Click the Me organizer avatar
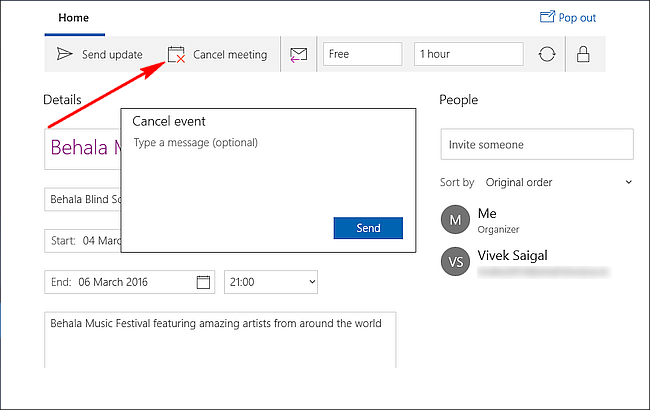 pyautogui.click(x=455, y=219)
